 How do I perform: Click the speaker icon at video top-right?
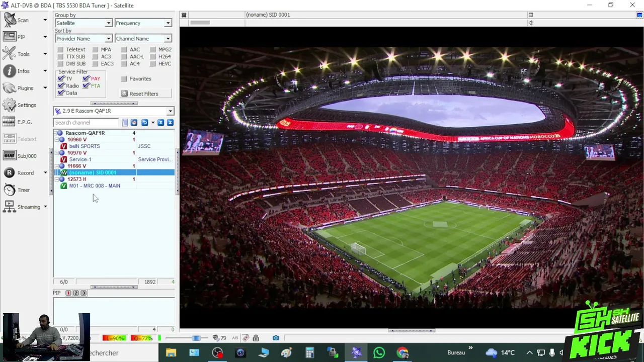(531, 23)
